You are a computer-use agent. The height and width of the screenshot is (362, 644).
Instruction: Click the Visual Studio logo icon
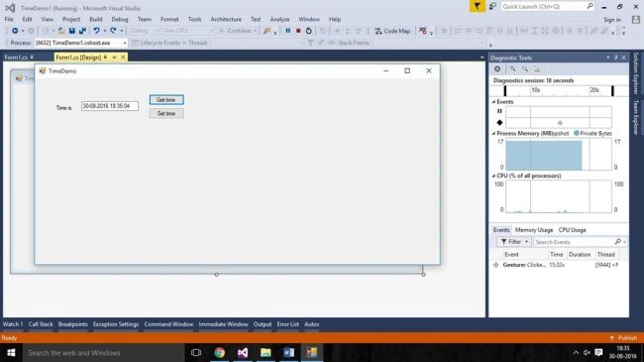click(10, 7)
